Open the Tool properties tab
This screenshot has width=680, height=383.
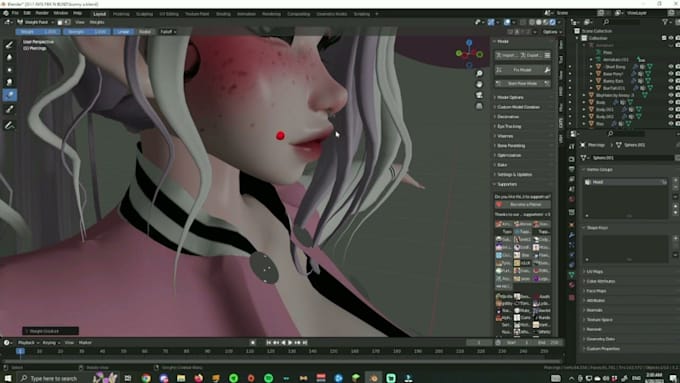pos(572,147)
